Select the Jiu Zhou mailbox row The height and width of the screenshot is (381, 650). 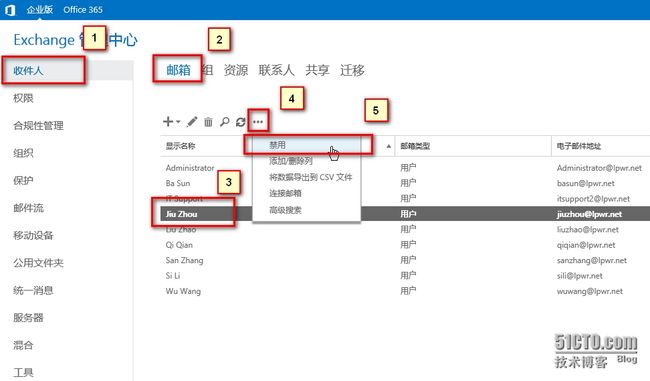point(405,214)
